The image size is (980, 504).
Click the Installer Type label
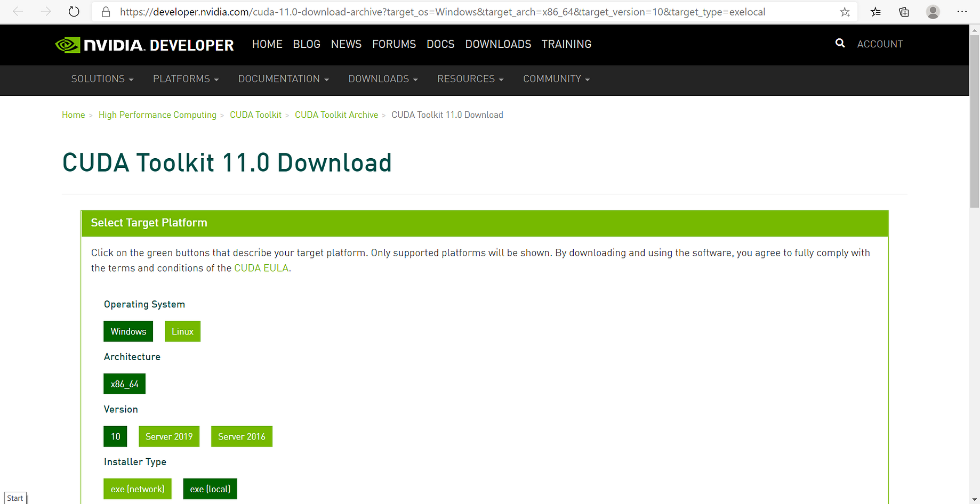tap(135, 462)
